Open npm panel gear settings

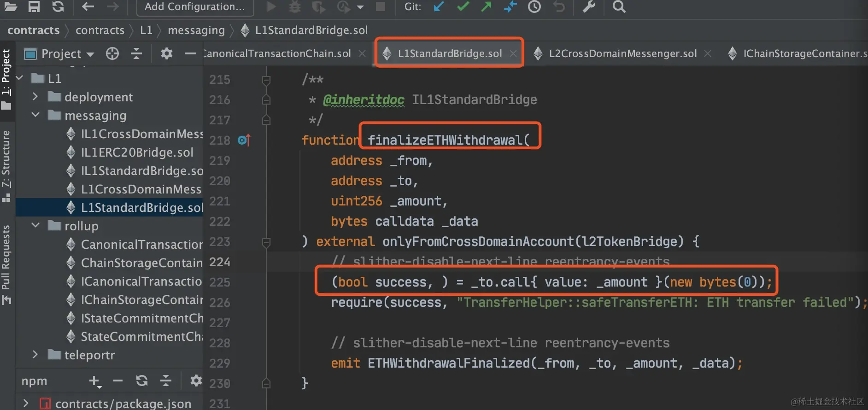pyautogui.click(x=196, y=381)
